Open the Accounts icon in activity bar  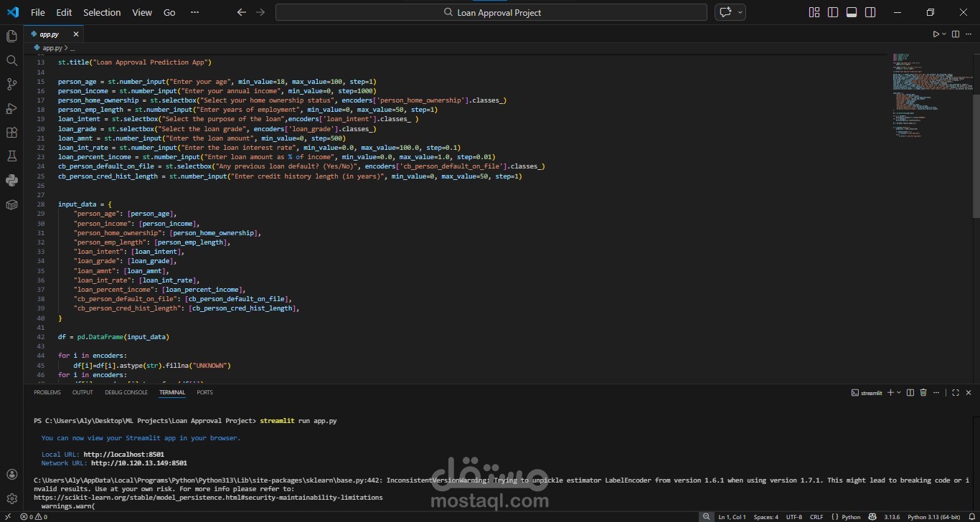point(11,474)
